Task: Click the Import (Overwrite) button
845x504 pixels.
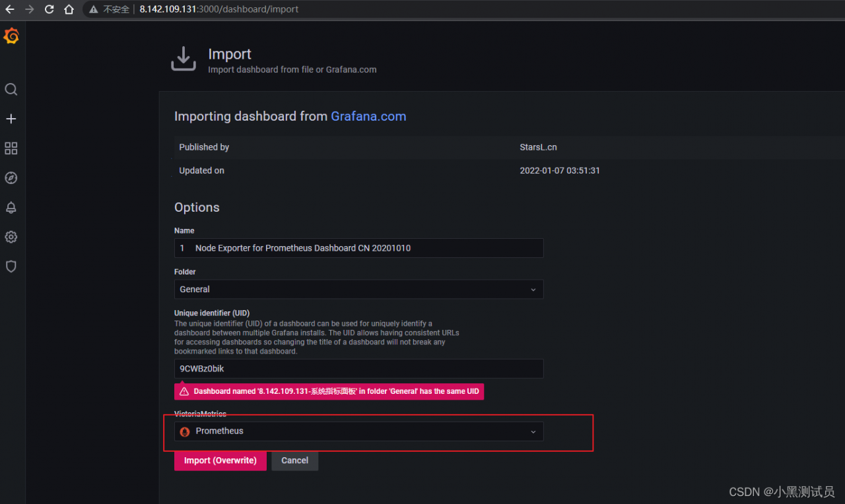Action: (x=220, y=460)
